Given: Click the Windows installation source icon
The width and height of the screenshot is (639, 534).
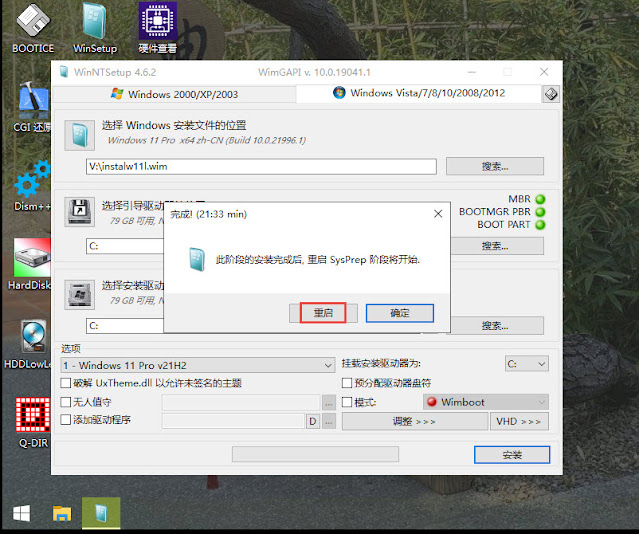Looking at the screenshot, I should (79, 135).
